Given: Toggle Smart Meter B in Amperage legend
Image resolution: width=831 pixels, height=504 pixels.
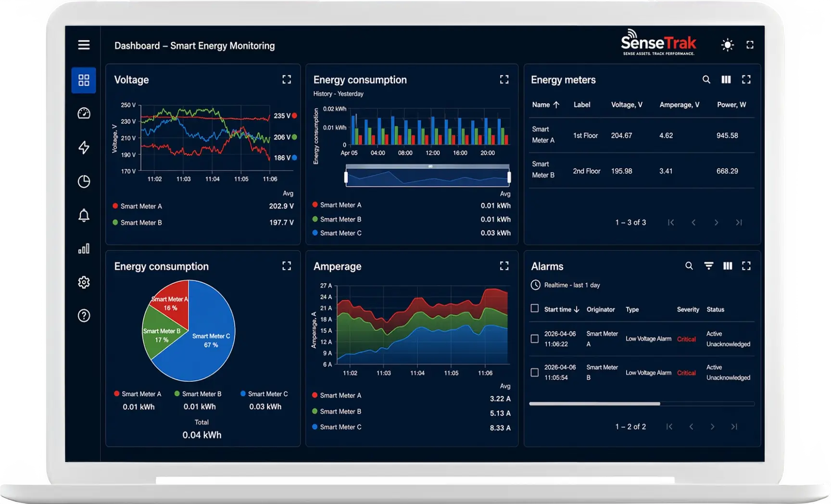Looking at the screenshot, I should click(337, 411).
